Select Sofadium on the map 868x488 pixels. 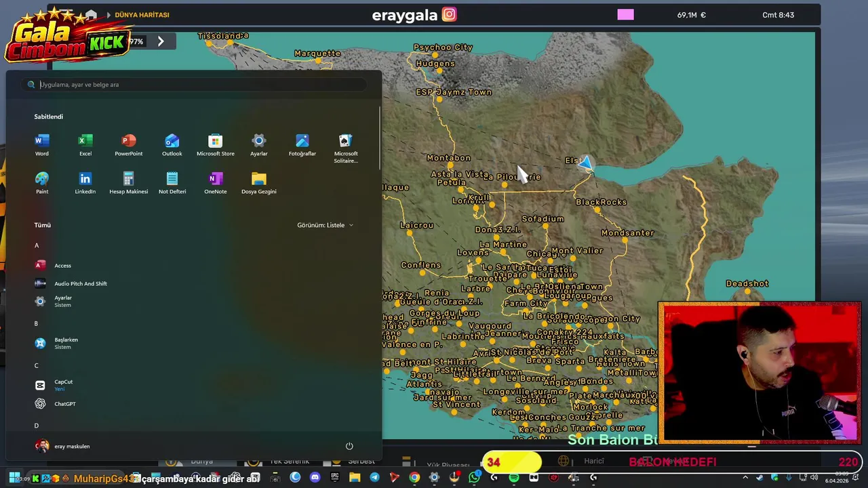(542, 219)
